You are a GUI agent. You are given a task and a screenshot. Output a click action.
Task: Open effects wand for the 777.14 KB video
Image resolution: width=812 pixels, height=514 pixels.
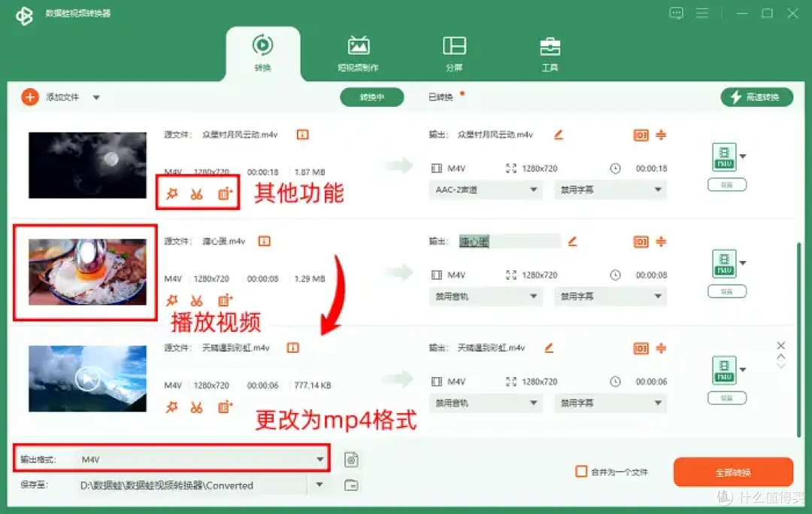point(171,406)
